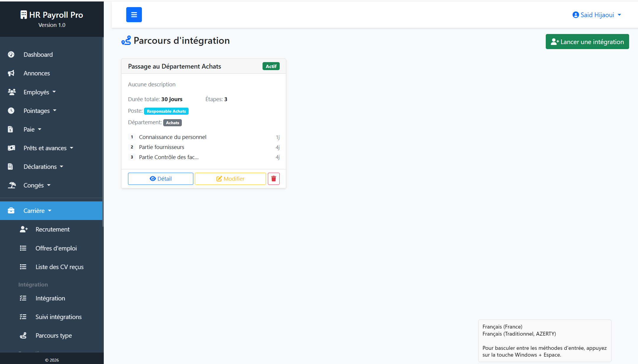Open Détail of Passage au Département Achats

pos(161,179)
